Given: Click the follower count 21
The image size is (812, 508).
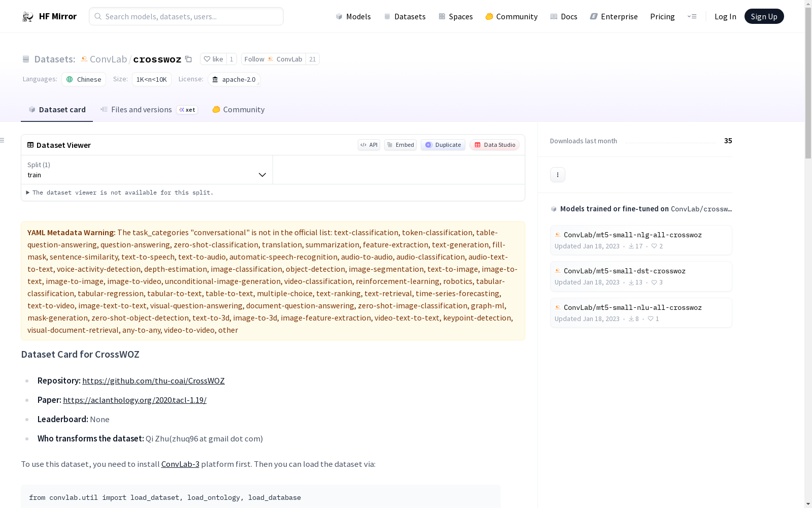Looking at the screenshot, I should pos(313,59).
